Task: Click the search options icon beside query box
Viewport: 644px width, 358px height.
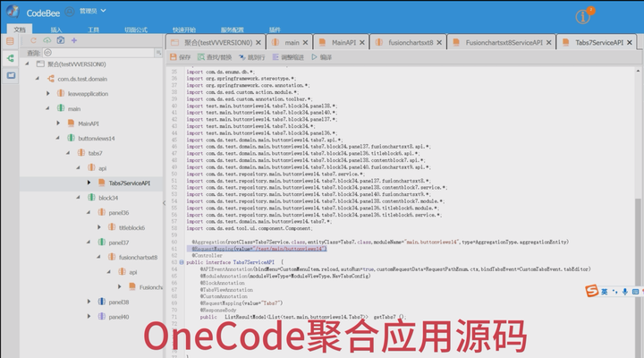Action: coord(158,53)
